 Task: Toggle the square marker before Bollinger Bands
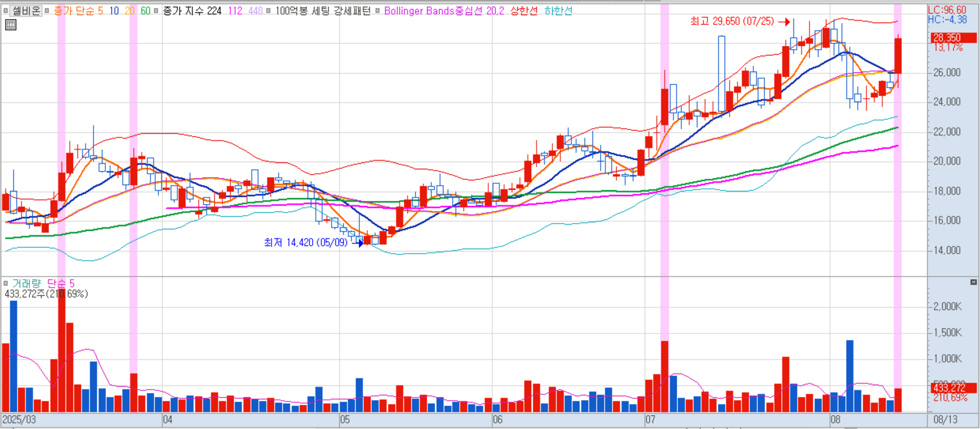point(378,11)
